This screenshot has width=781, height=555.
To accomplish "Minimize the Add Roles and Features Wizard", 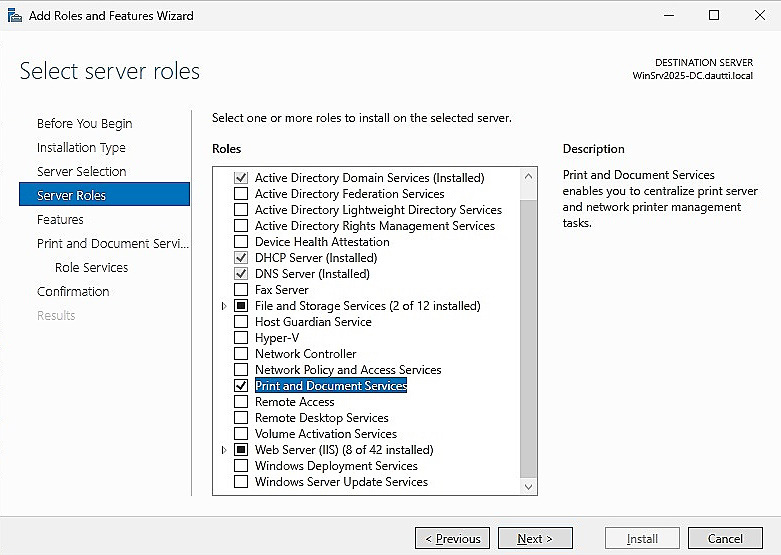I will [x=669, y=15].
